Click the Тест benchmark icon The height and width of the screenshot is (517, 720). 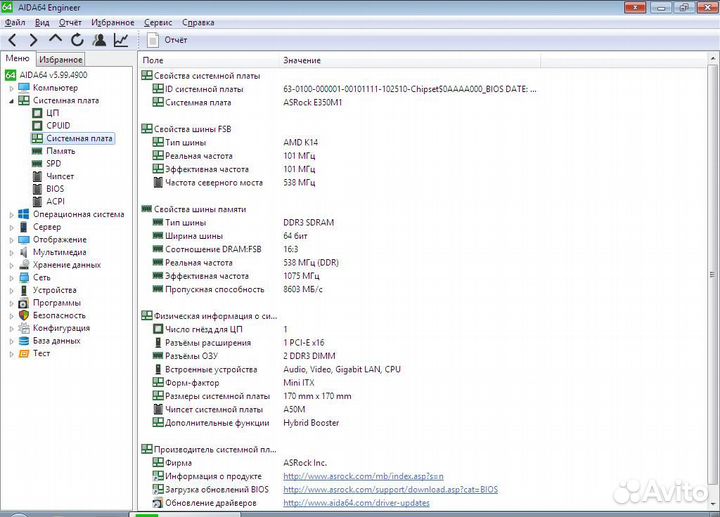(24, 354)
